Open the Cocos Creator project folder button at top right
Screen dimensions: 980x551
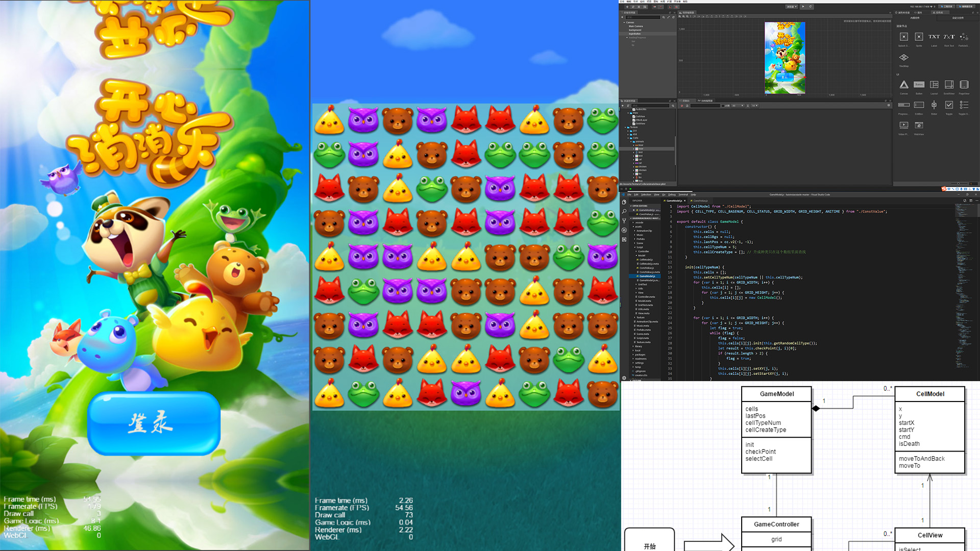[x=948, y=7]
